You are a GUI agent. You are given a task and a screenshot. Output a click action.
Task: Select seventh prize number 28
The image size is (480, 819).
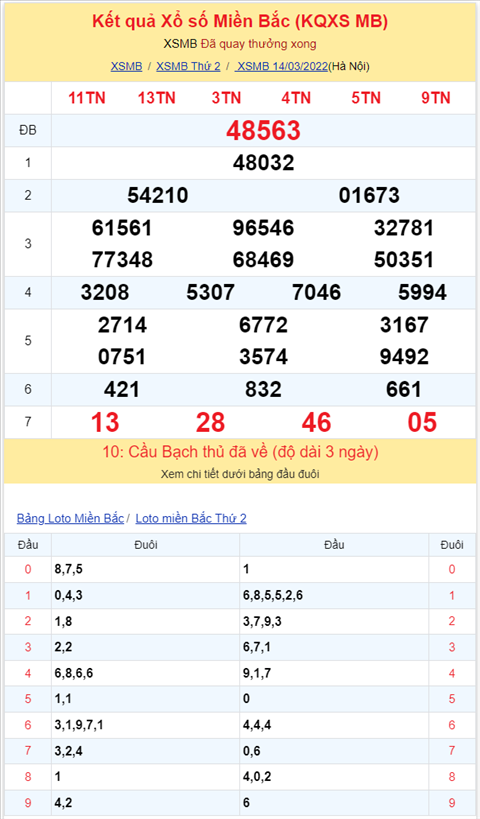coord(210,423)
